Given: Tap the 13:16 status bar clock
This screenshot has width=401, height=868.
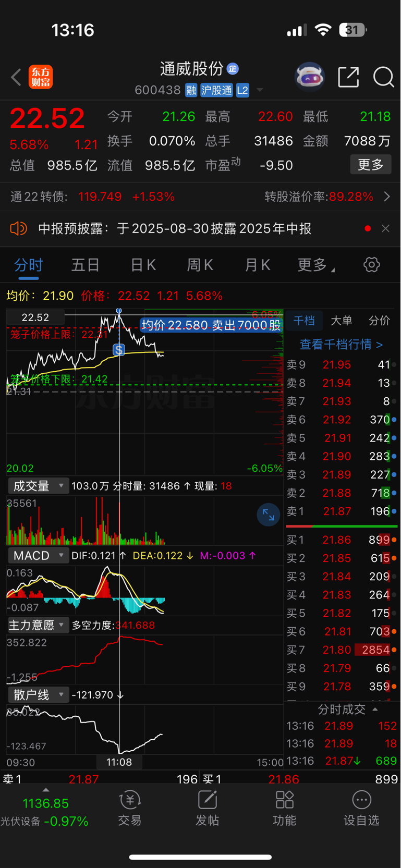Looking at the screenshot, I should click(73, 30).
